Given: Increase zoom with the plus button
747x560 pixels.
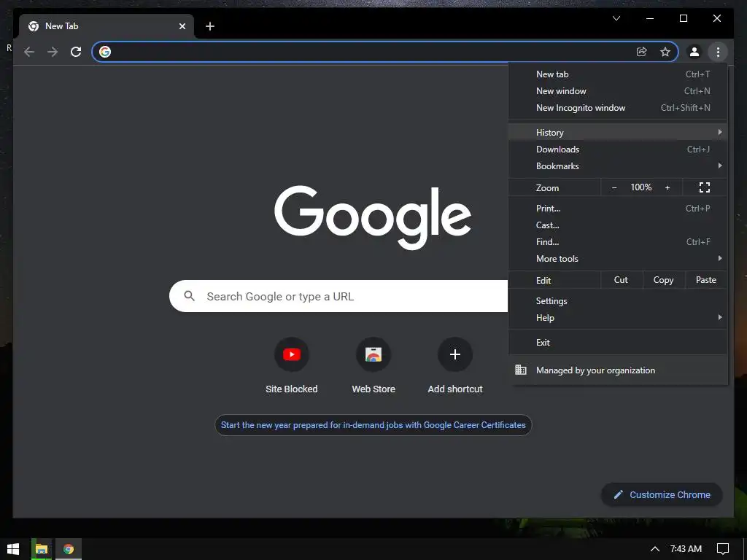Looking at the screenshot, I should [x=667, y=187].
